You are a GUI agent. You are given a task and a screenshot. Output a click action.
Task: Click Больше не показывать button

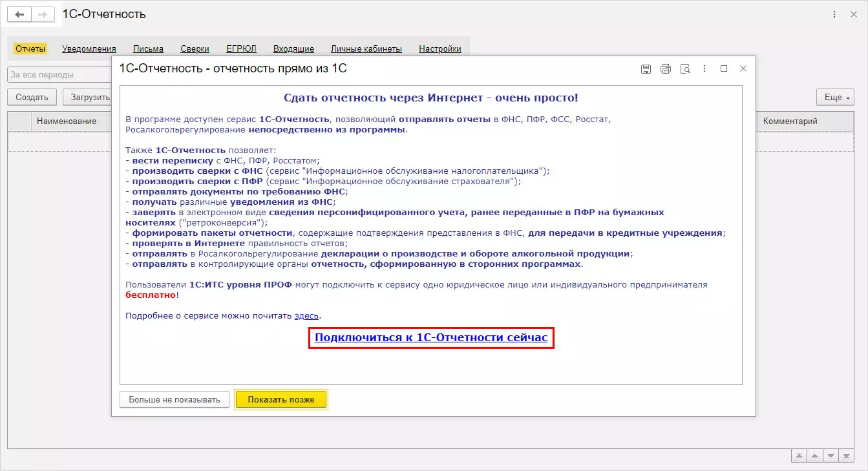[x=175, y=399]
